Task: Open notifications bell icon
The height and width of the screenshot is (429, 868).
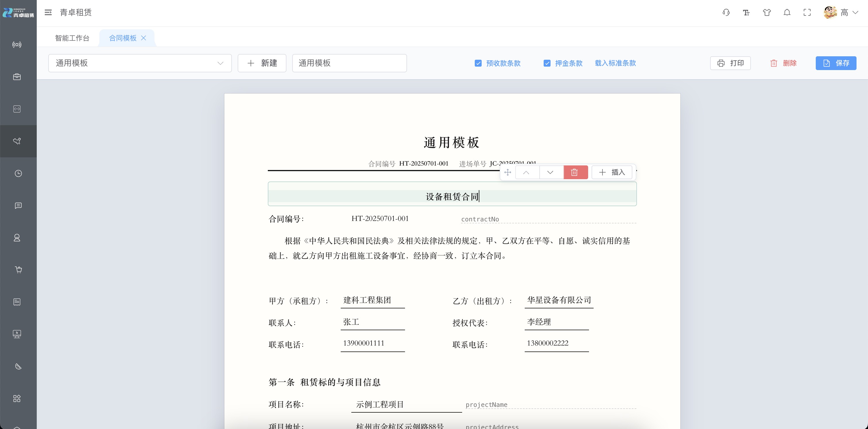Action: [x=787, y=12]
